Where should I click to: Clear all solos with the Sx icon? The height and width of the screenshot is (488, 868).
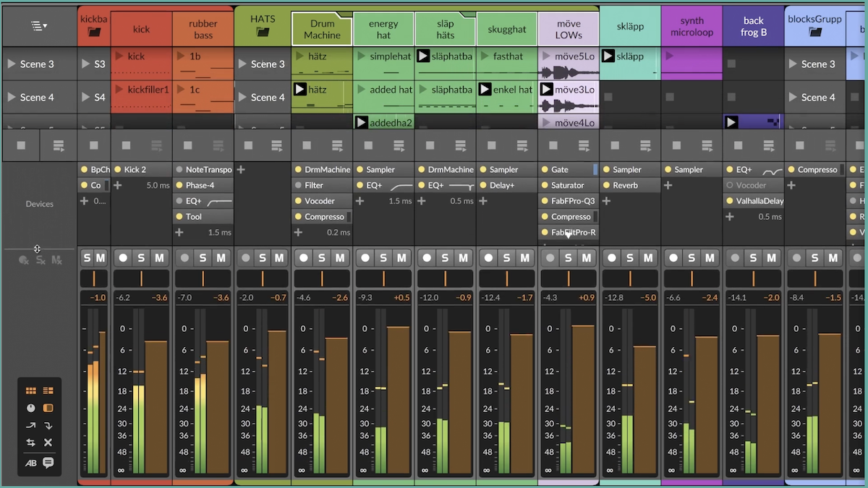click(41, 260)
